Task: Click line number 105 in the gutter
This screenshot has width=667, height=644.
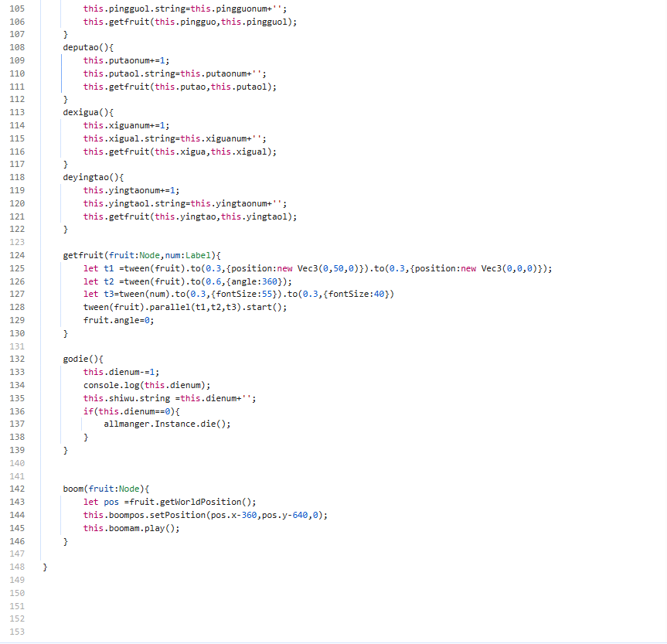Action: tap(17, 9)
